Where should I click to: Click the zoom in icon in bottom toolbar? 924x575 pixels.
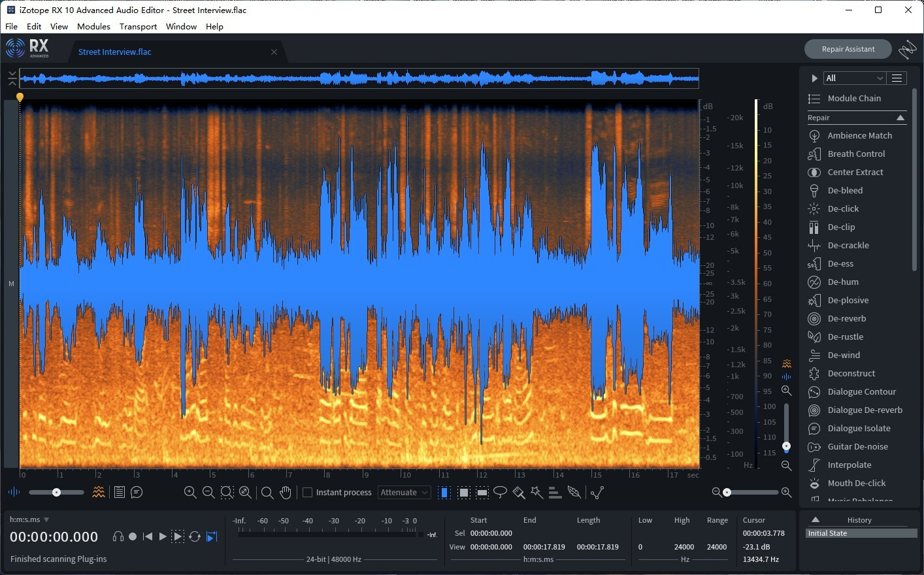click(x=190, y=492)
